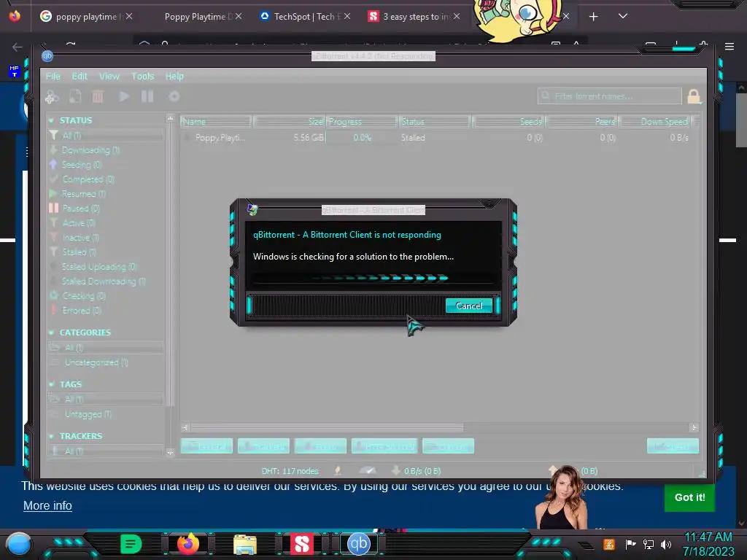Click the download speed arrow in status bar

click(x=395, y=470)
